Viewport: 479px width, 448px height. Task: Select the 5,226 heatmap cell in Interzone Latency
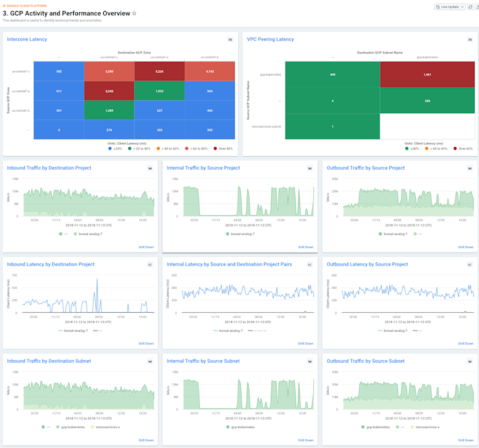160,71
